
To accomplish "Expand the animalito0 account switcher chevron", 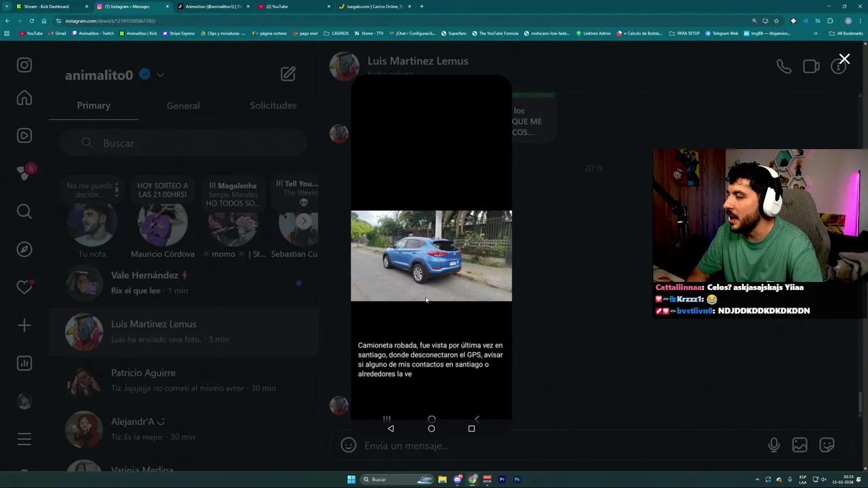I will [160, 75].
